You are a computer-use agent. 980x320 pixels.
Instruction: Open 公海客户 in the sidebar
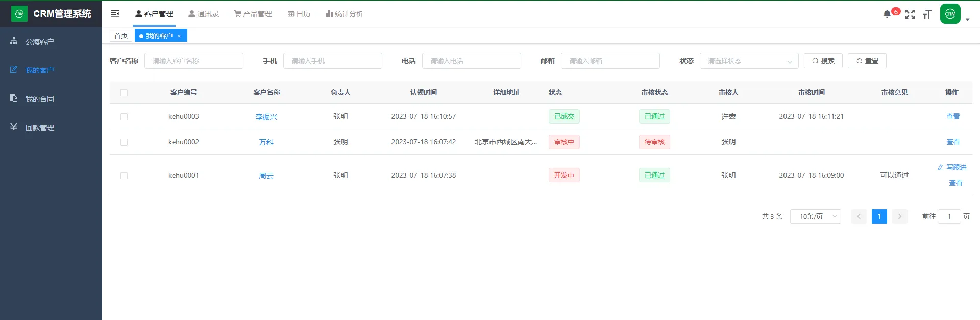pos(51,41)
